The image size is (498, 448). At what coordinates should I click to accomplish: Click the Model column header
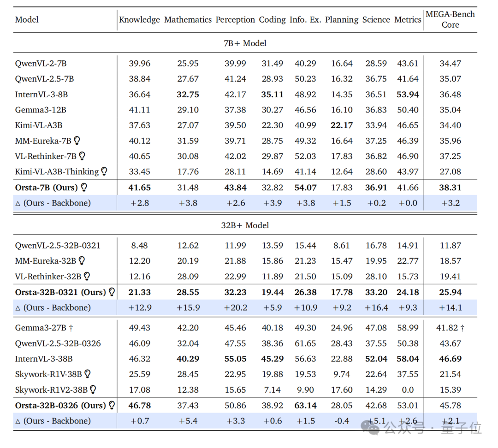27,20
